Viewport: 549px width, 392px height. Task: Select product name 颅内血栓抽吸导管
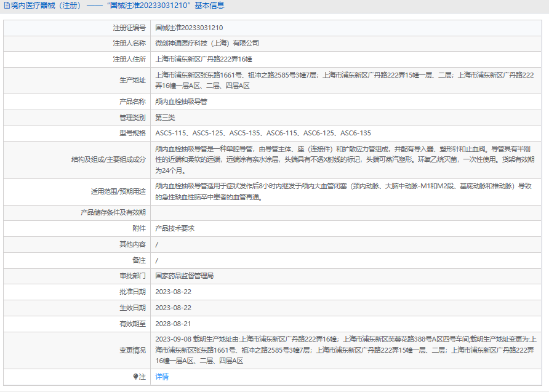[x=181, y=102]
